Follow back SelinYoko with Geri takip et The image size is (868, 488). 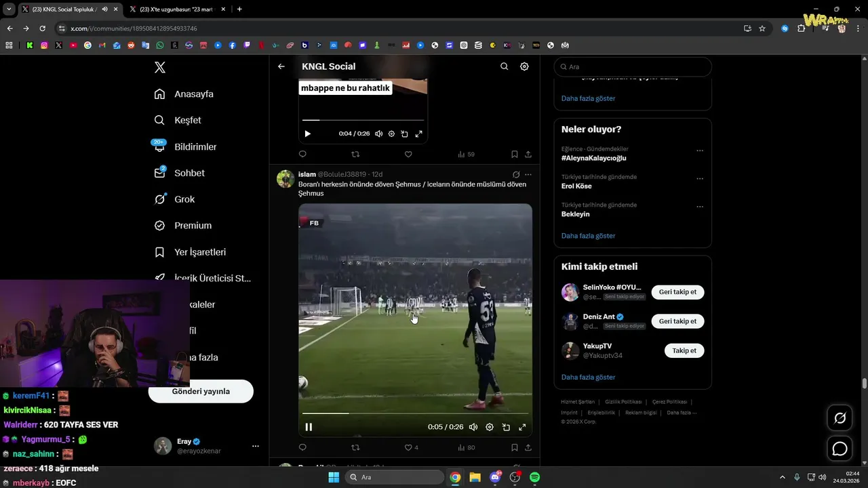point(677,292)
